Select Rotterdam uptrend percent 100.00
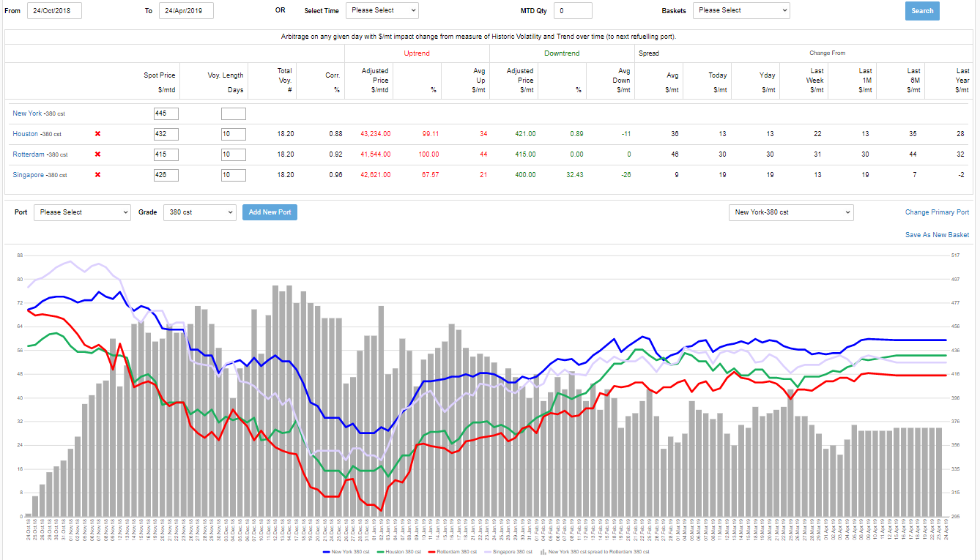Image resolution: width=980 pixels, height=560 pixels. (428, 154)
